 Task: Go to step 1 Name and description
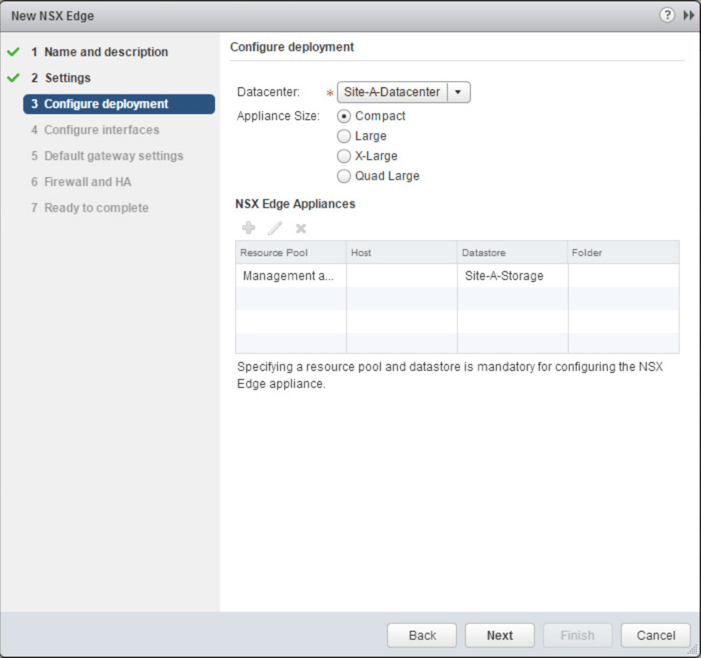pyautogui.click(x=105, y=52)
